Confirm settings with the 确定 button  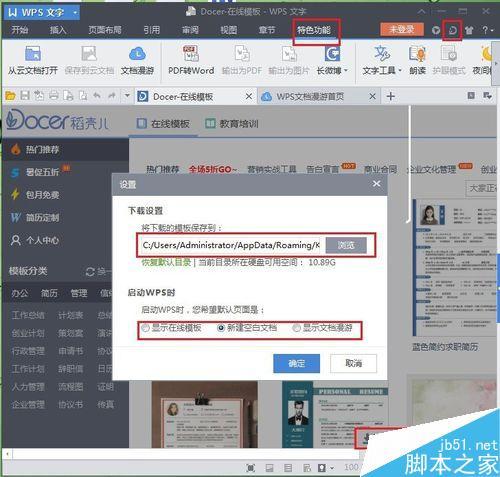click(x=296, y=363)
